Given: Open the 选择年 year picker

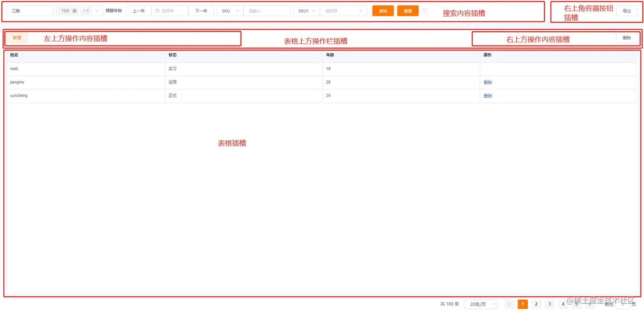Looking at the screenshot, I should point(170,11).
